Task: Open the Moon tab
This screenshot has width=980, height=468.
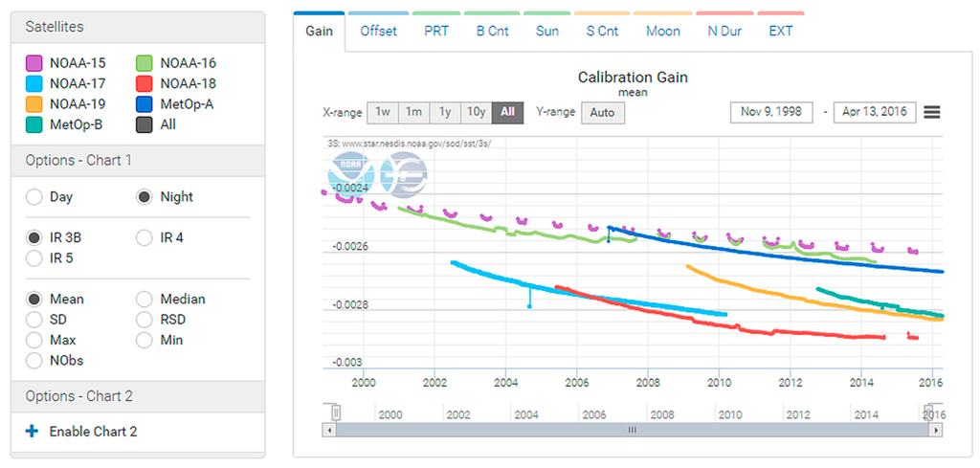Action: pos(662,31)
